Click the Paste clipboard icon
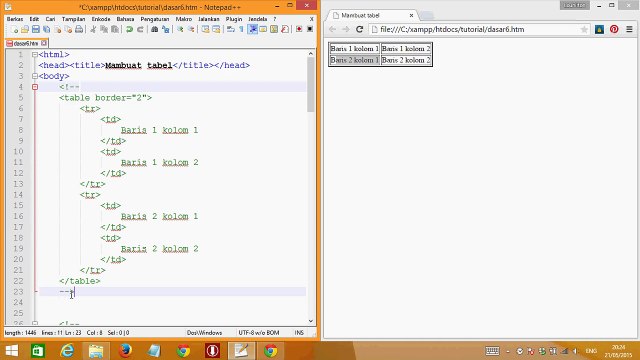This screenshot has height=360, width=640. 115,29
